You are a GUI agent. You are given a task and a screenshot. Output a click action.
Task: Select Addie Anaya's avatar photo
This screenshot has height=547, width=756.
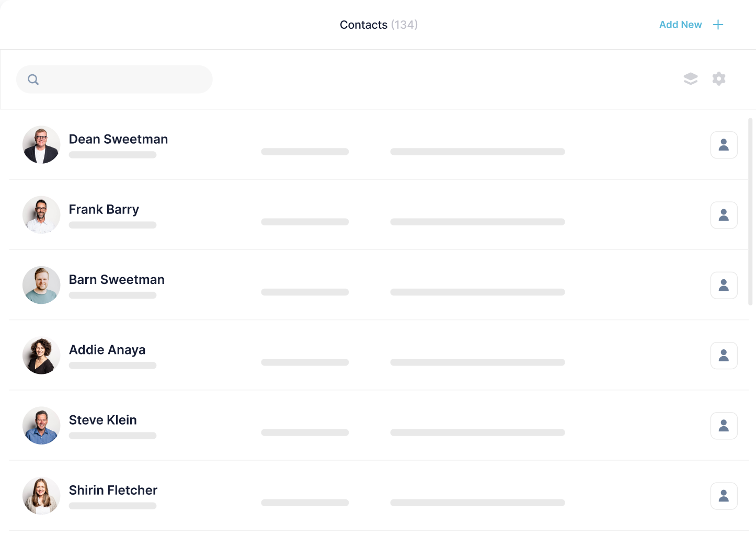(41, 356)
